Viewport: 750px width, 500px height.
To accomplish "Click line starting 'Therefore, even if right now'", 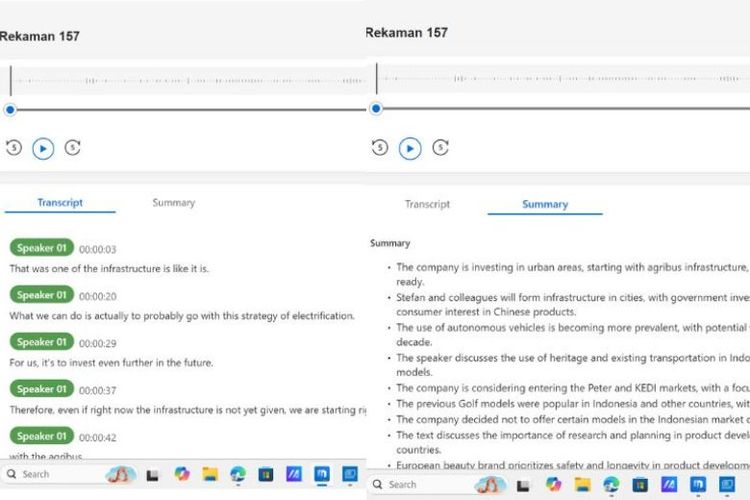I will coord(188,410).
